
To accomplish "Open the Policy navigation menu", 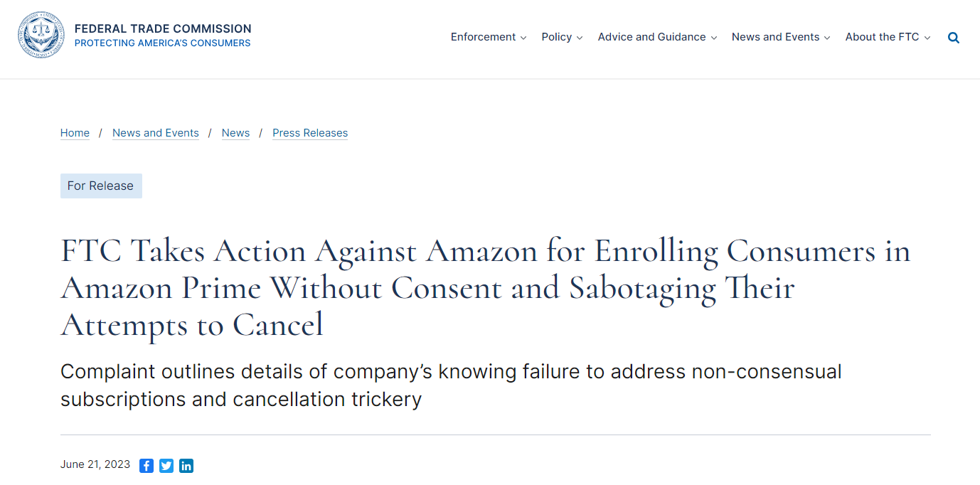I will coord(556,37).
